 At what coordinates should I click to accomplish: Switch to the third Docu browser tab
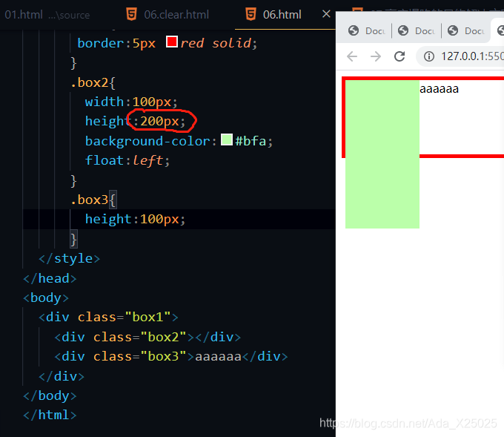coord(465,30)
